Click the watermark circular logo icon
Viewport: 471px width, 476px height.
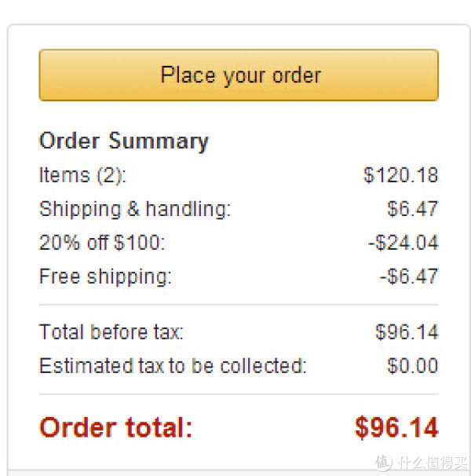[384, 463]
